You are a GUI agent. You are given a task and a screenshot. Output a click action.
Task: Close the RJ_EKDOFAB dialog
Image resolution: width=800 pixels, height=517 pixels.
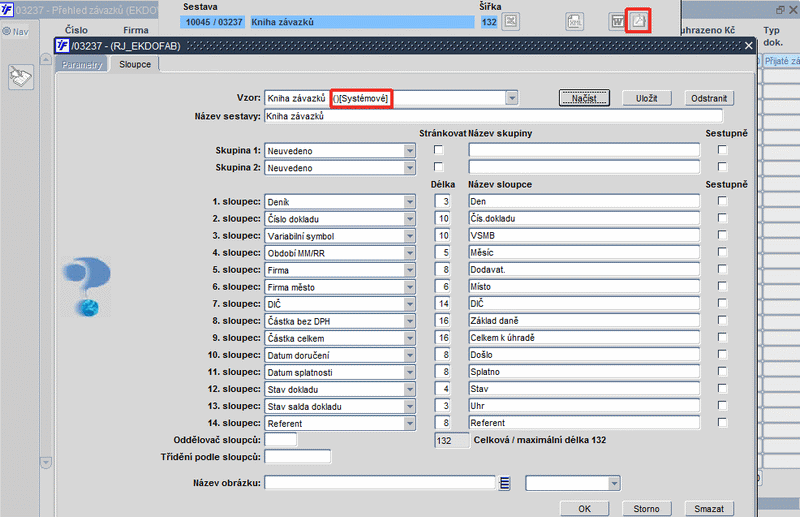(x=748, y=46)
